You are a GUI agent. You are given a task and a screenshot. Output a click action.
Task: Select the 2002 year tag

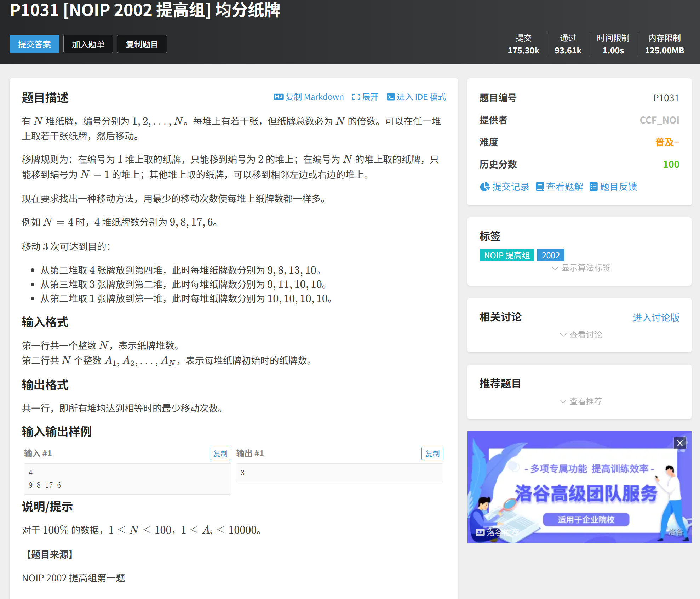(550, 255)
